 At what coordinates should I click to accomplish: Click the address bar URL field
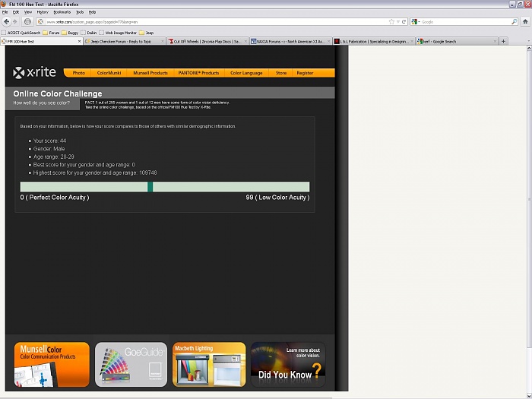tap(217, 22)
